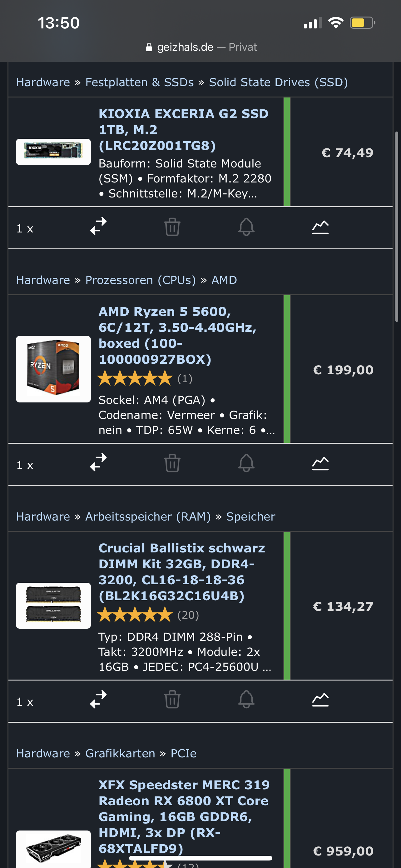Tap the Ryzen 5 box thumbnail

pos(53,369)
